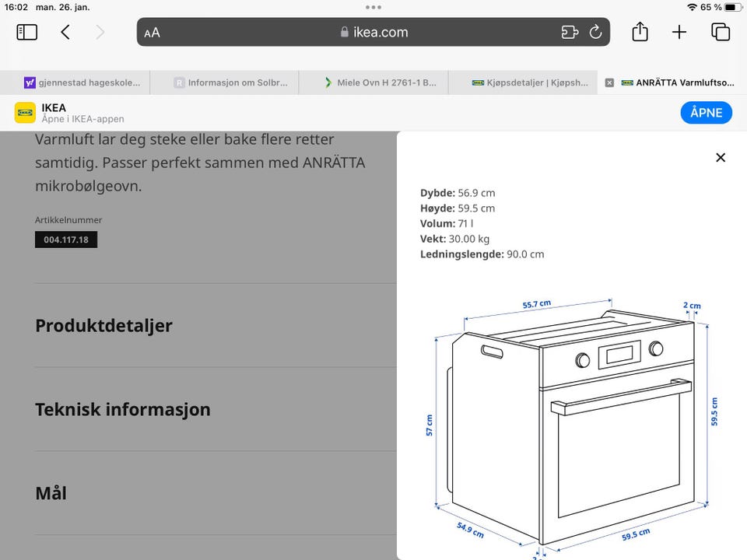Viewport: 747px width, 560px height.
Task: Toggle the Safari sidebar icon
Action: (x=26, y=33)
